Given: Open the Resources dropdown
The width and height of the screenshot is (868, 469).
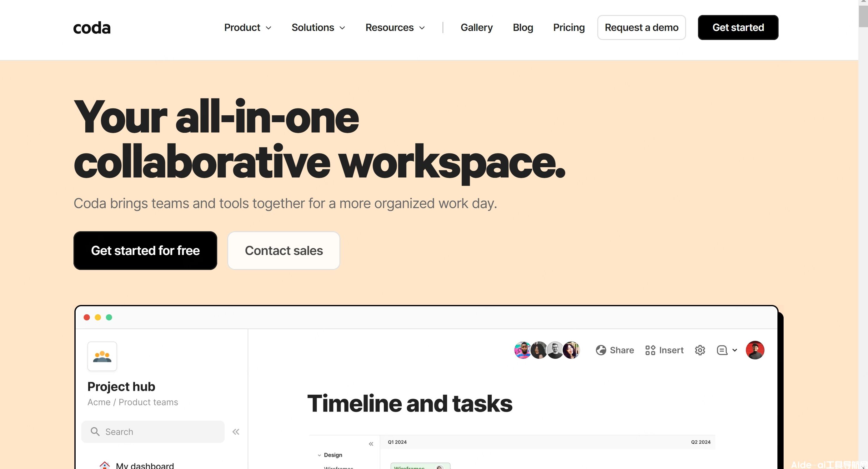Looking at the screenshot, I should [x=395, y=27].
